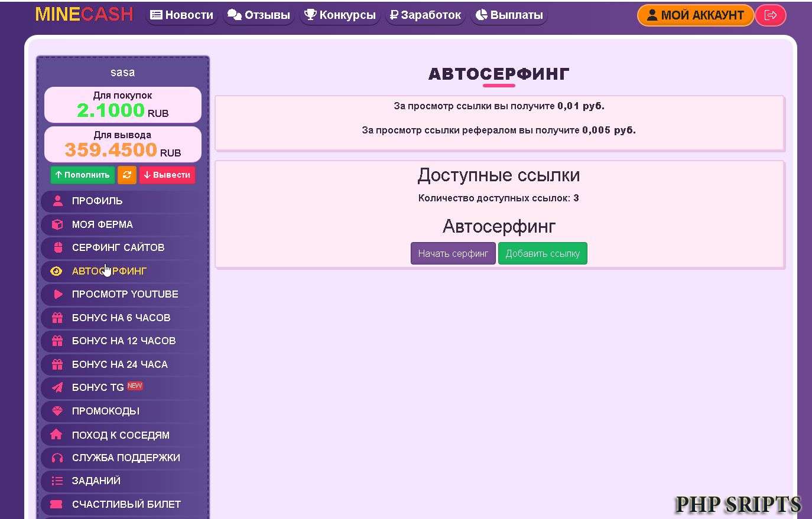Click the Telegram icon beside БОНУС TG
This screenshot has height=519, width=812.
pos(56,387)
